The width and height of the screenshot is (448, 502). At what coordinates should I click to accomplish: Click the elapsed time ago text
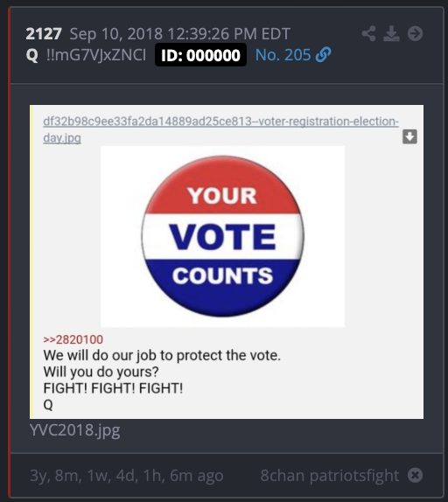pyautogui.click(x=127, y=476)
